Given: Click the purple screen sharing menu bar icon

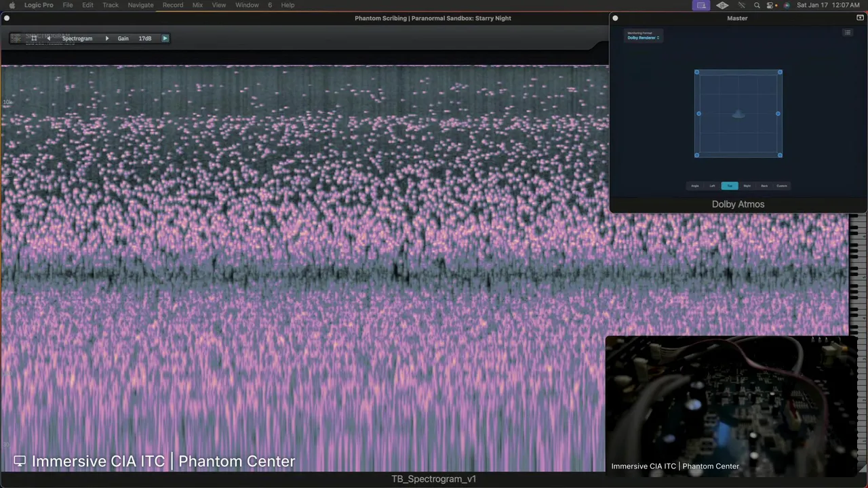Looking at the screenshot, I should 701,5.
